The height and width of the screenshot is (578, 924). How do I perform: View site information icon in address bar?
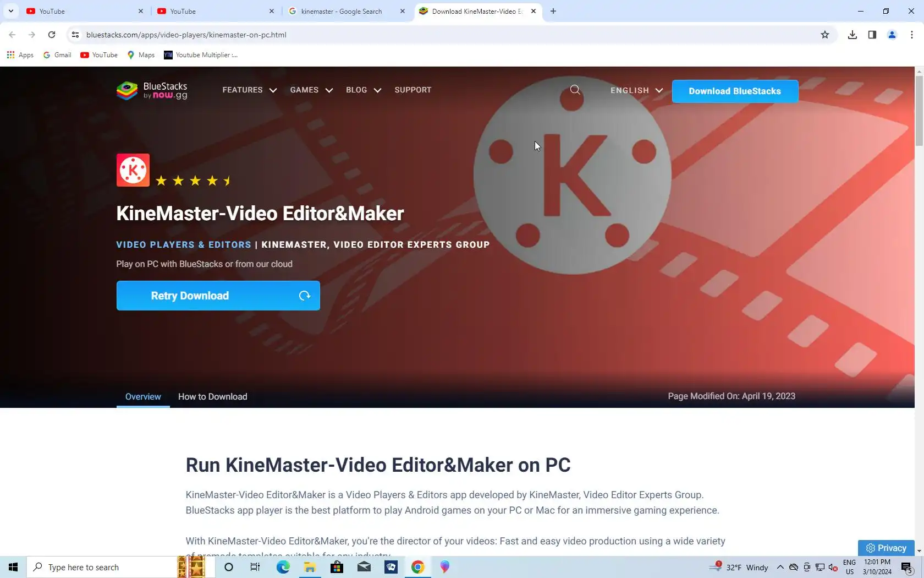coord(75,35)
